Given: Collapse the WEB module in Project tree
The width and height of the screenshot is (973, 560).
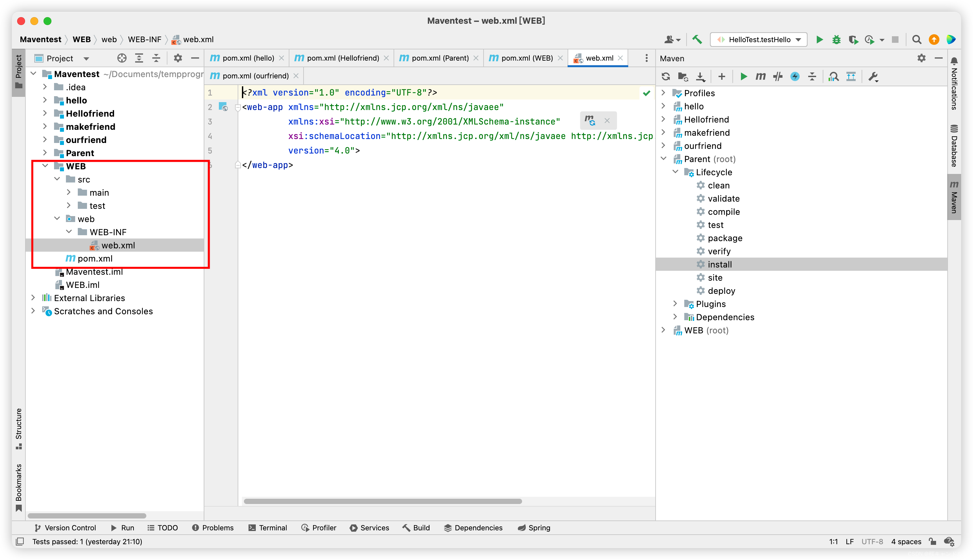Looking at the screenshot, I should tap(45, 166).
